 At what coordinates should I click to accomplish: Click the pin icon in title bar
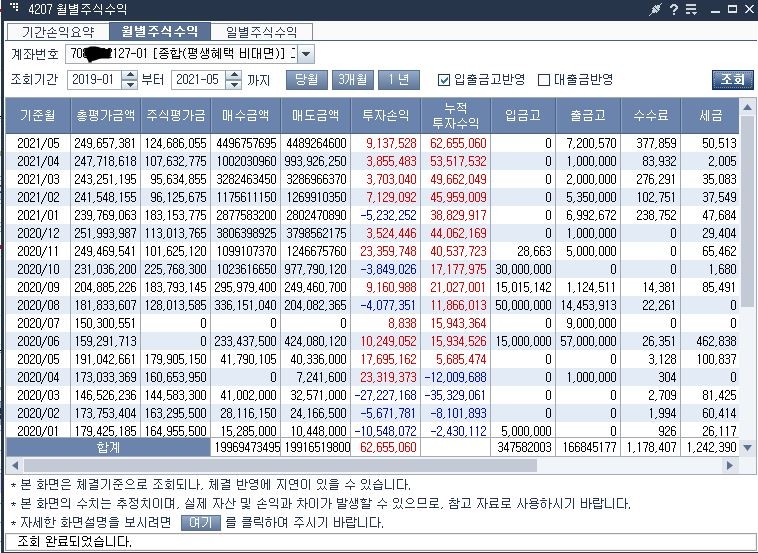655,9
